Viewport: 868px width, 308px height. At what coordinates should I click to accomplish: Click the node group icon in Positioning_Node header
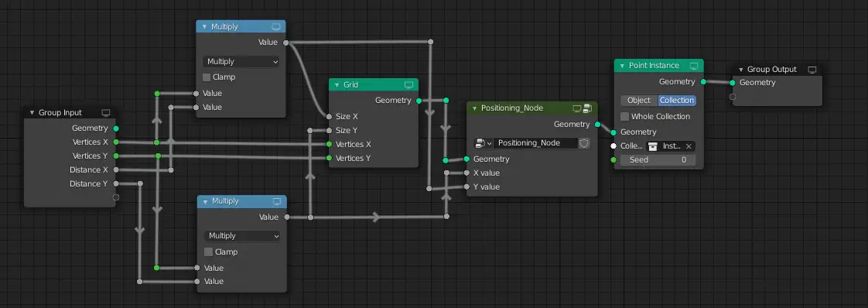pyautogui.click(x=586, y=108)
